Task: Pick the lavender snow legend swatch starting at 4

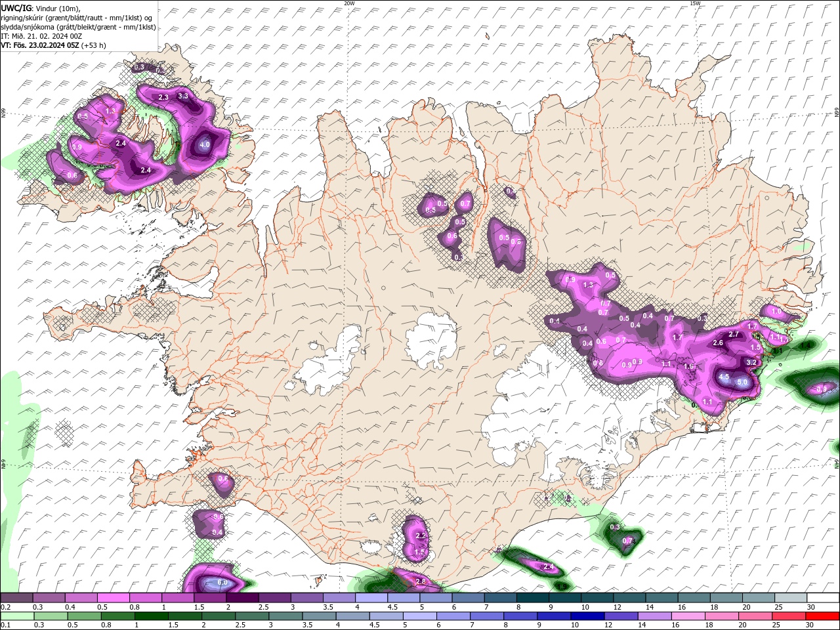Action: [371, 598]
